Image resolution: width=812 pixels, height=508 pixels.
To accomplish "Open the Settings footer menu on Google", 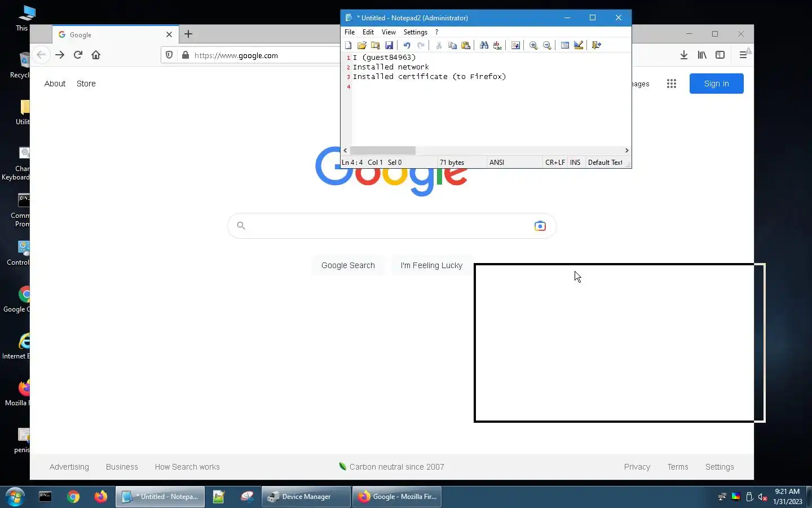I will click(720, 467).
